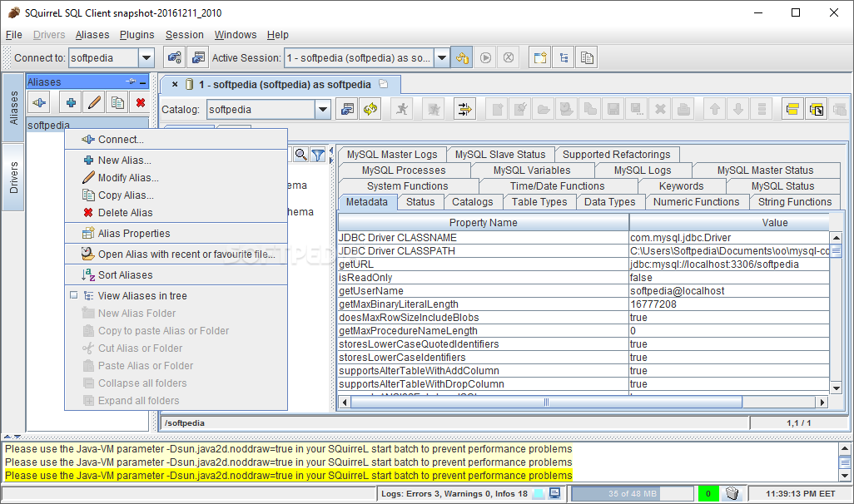Choose Open Alias with recent or favourite file

click(176, 254)
